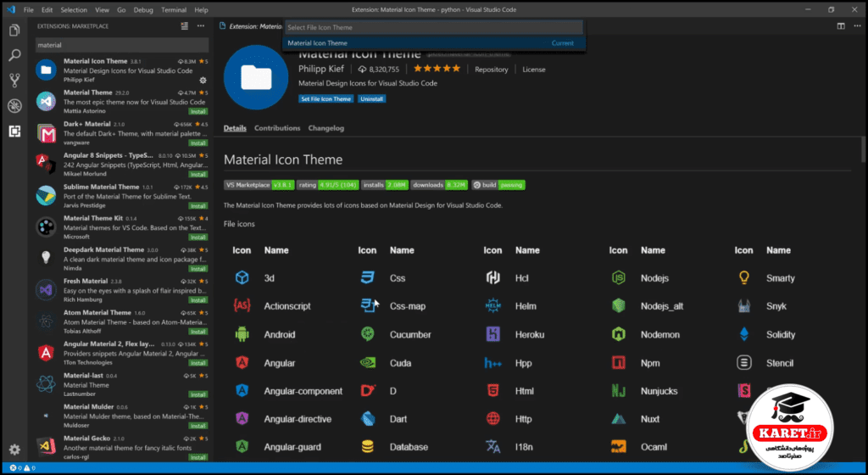Viewport: 868px width, 475px height.
Task: Click the large Material Icon Theme logo
Action: pyautogui.click(x=256, y=77)
